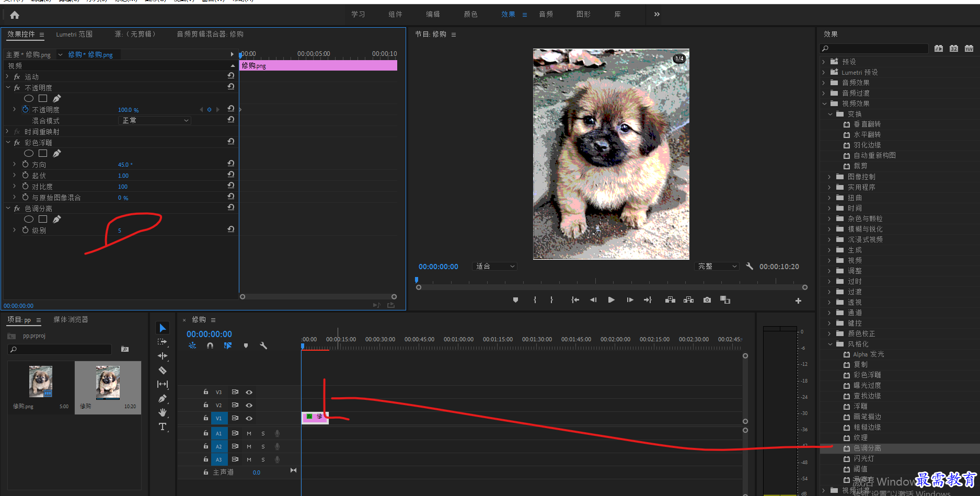Click rectangle mask under 彩色浮雕 effect
980x496 pixels.
click(x=43, y=153)
